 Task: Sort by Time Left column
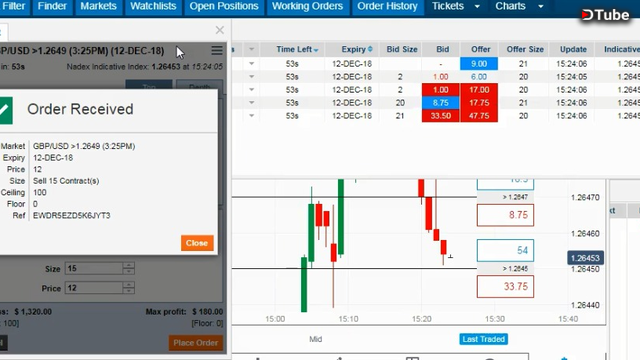[x=297, y=49]
